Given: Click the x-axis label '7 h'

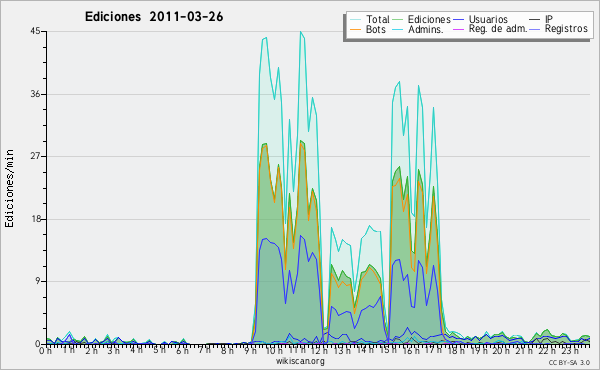Looking at the screenshot, I should point(204,350).
